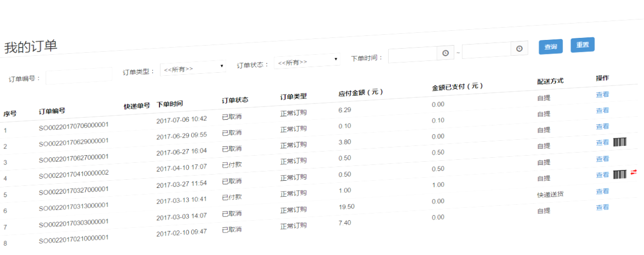Click the bottommost 查看 link
This screenshot has height=255, width=644.
tap(602, 207)
